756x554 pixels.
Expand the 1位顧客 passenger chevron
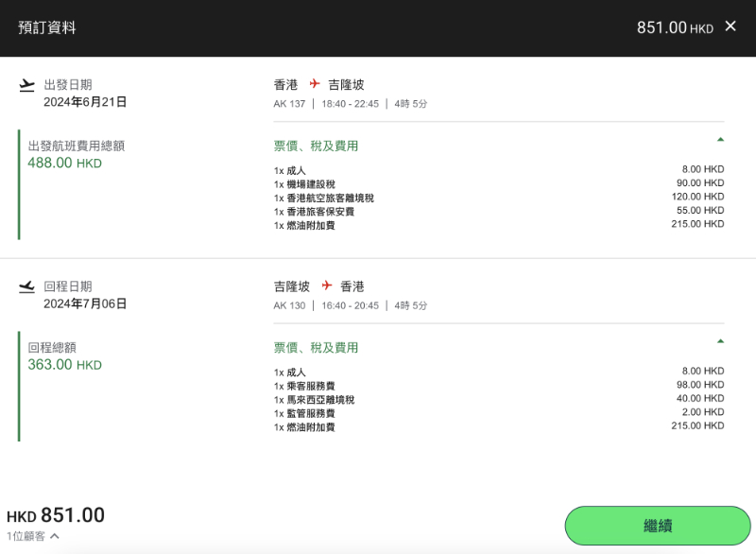click(55, 536)
